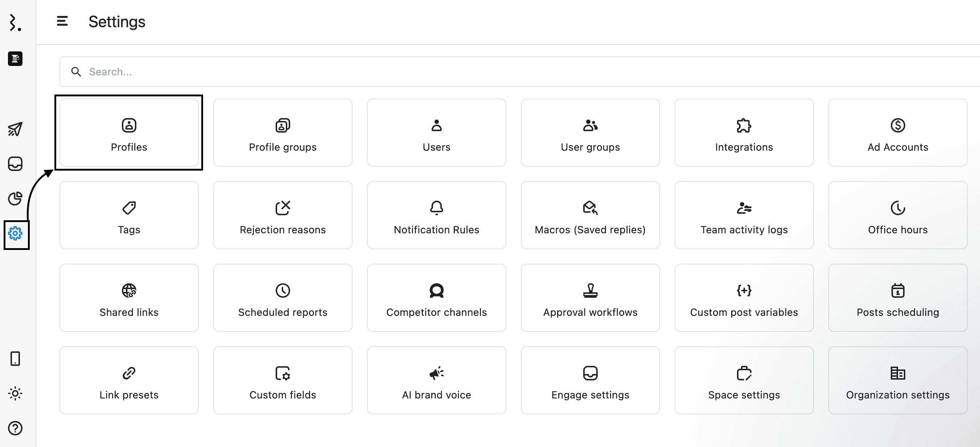The height and width of the screenshot is (447, 980).
Task: Open Organization settings card
Action: pos(897,380)
